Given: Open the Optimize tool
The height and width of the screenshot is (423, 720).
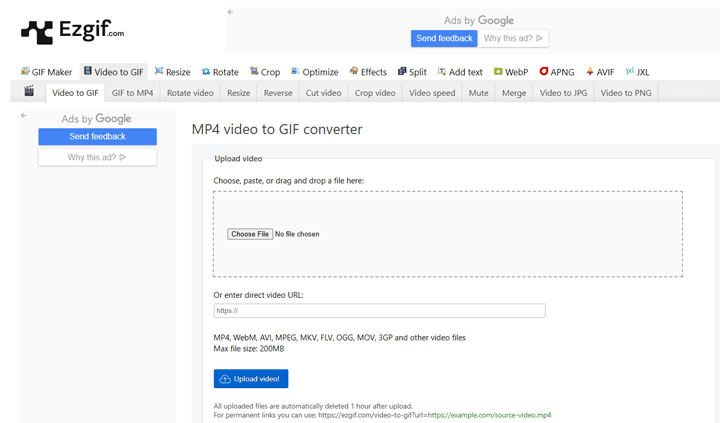Looking at the screenshot, I should (315, 72).
